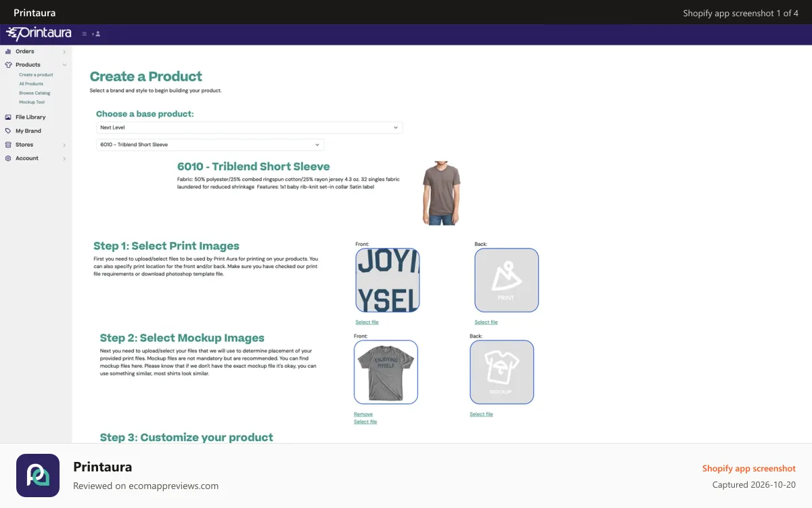Open the 6010 - Triblend Short Sleeve dropdown

210,144
